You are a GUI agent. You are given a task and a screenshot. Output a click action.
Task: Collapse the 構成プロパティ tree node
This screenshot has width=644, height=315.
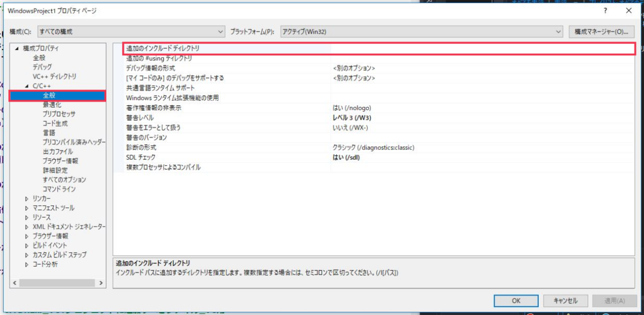17,48
